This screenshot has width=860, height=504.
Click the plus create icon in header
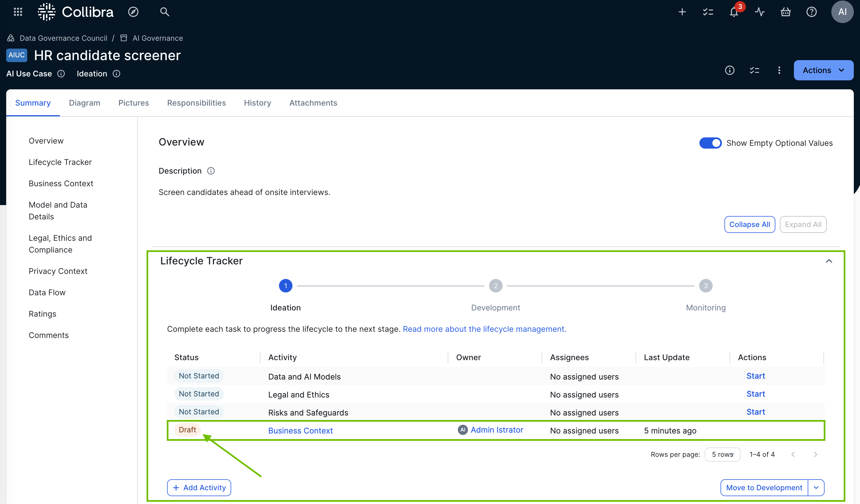pos(682,12)
